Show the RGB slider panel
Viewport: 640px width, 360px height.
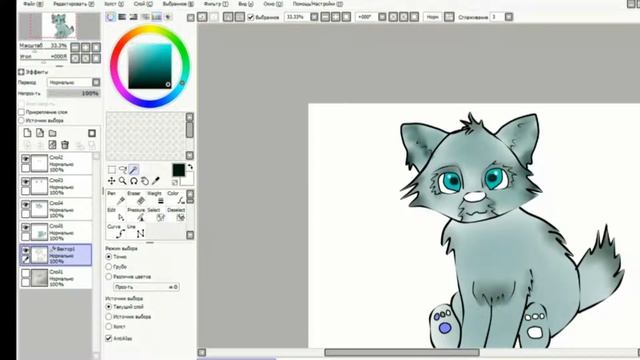click(122, 17)
